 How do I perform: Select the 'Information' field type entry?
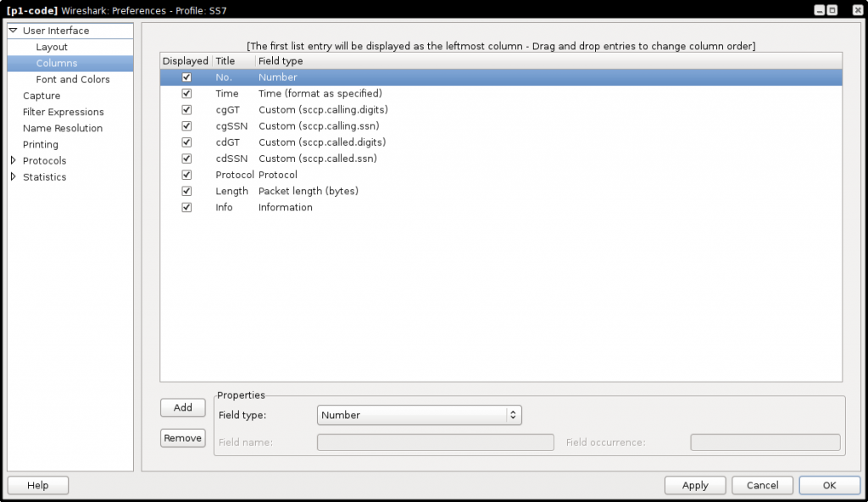(286, 207)
